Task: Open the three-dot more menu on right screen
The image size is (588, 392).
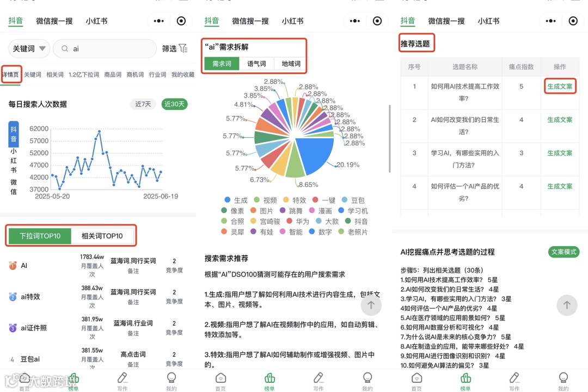Action: click(x=550, y=21)
